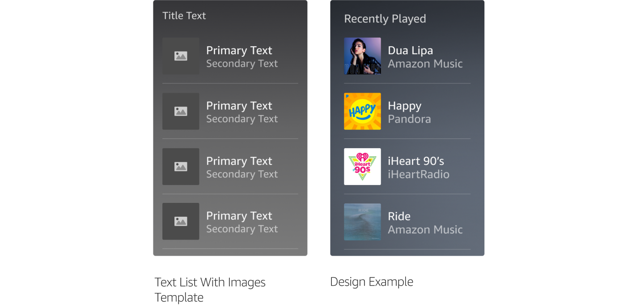Click the Pandora source label
Image resolution: width=644 pixels, height=305 pixels.
[x=409, y=119]
